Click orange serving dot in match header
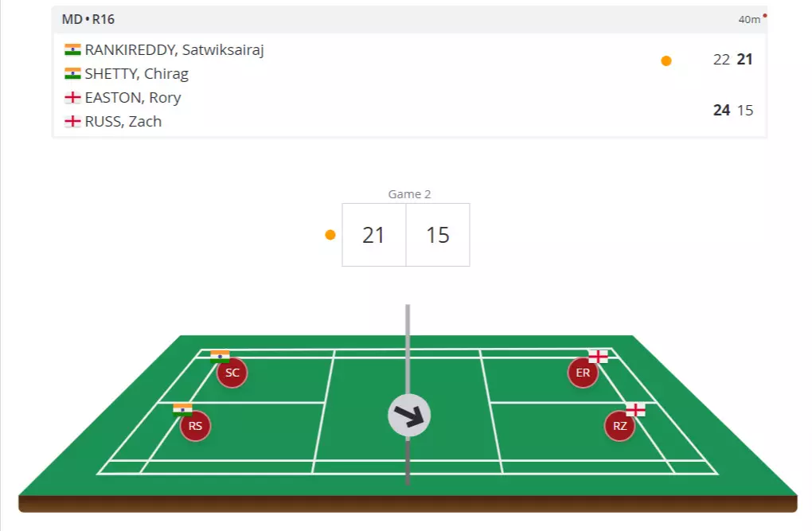The image size is (812, 531). 666,61
